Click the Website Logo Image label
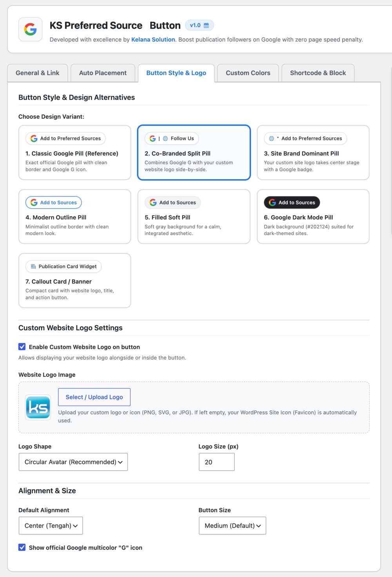 [47, 374]
